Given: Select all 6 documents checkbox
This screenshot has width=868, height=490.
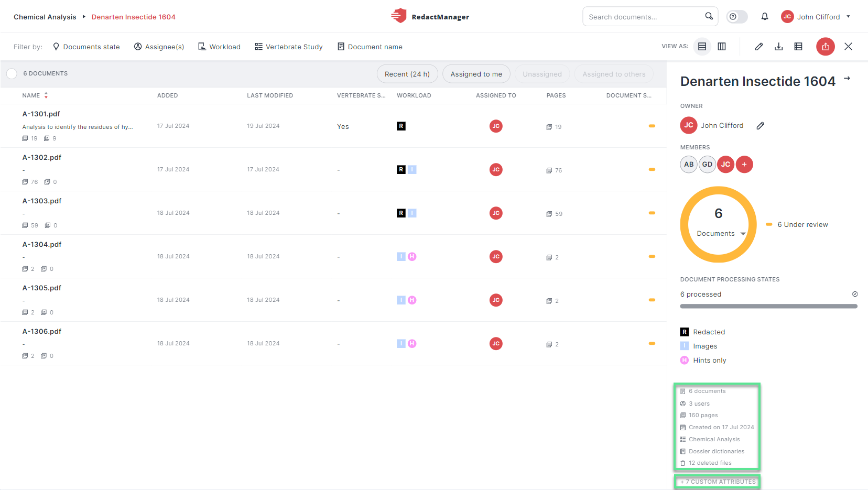Looking at the screenshot, I should pos(12,74).
